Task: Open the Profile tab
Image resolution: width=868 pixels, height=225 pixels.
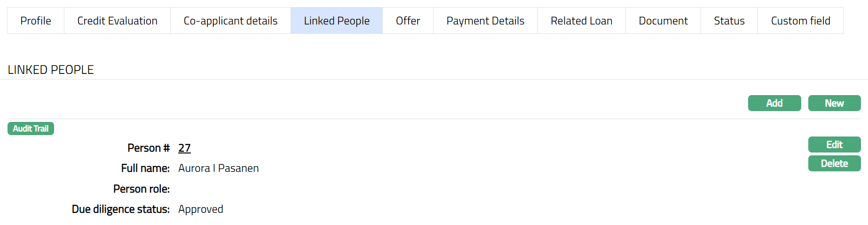Action: tap(36, 21)
